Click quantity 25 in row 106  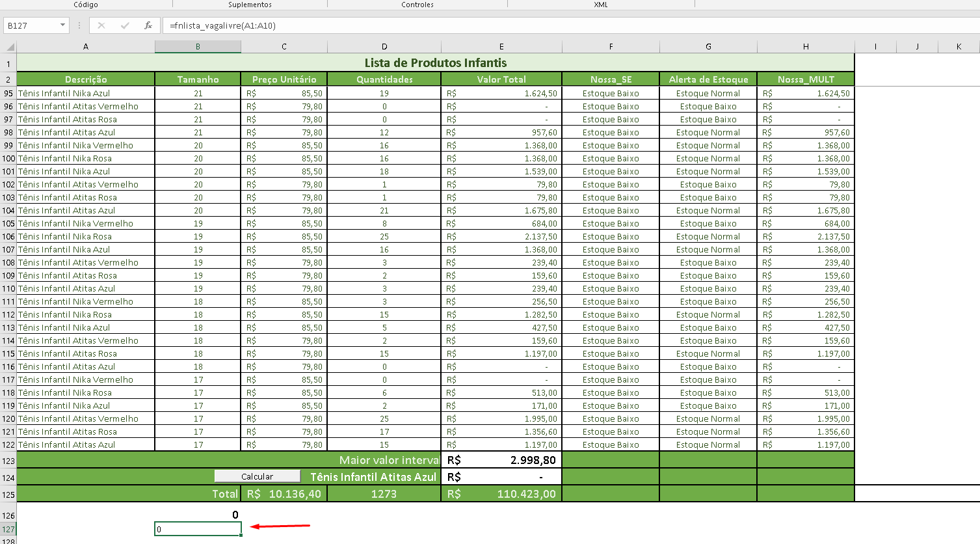[384, 236]
